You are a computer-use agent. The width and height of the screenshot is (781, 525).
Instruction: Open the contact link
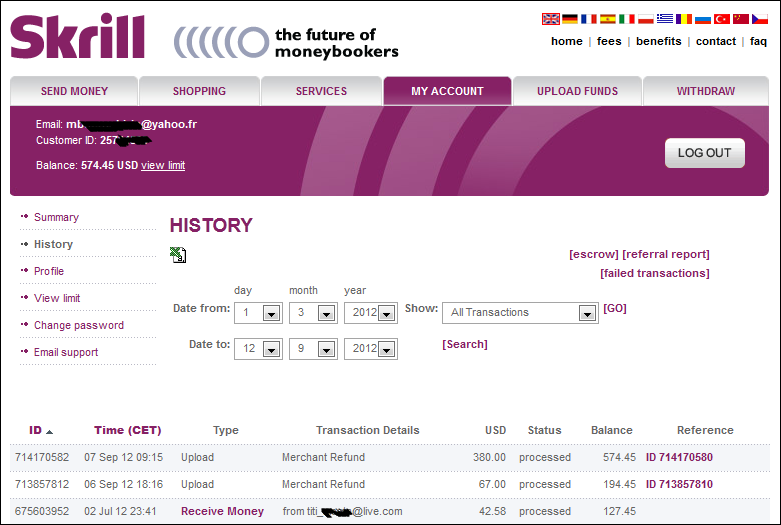click(716, 41)
